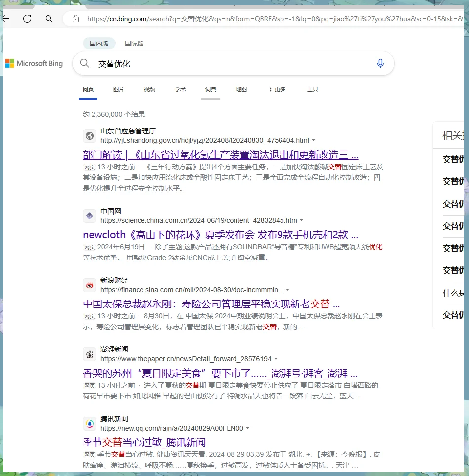Click the 澎湃新闻 site name
Screen dimensions: 469x476
coord(114,350)
